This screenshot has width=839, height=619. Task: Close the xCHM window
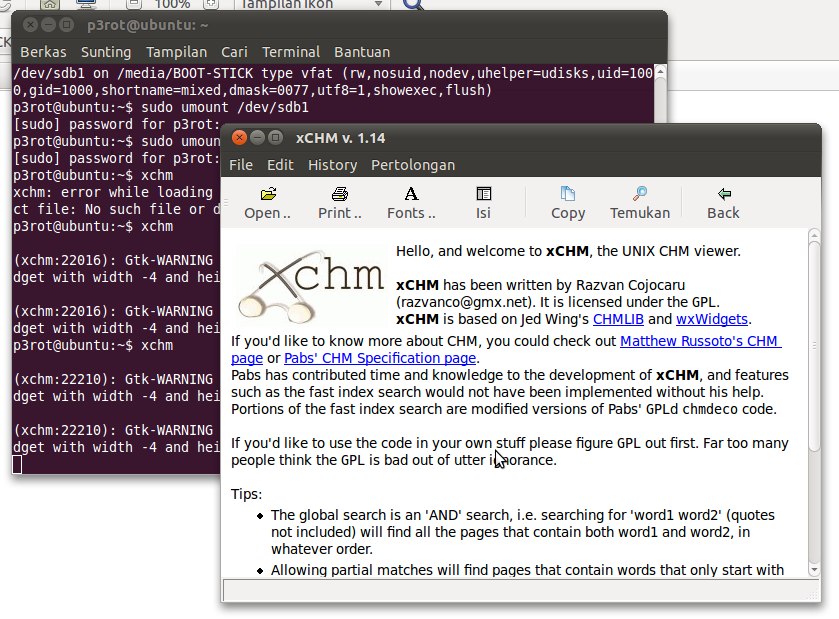pos(239,138)
